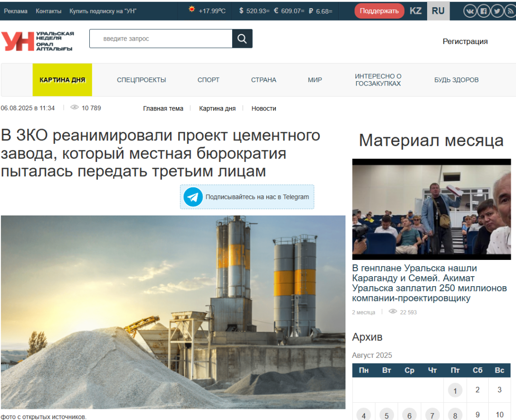Click the article date 06.08.2025 в 11:34
The image size is (516, 420).
click(28, 108)
